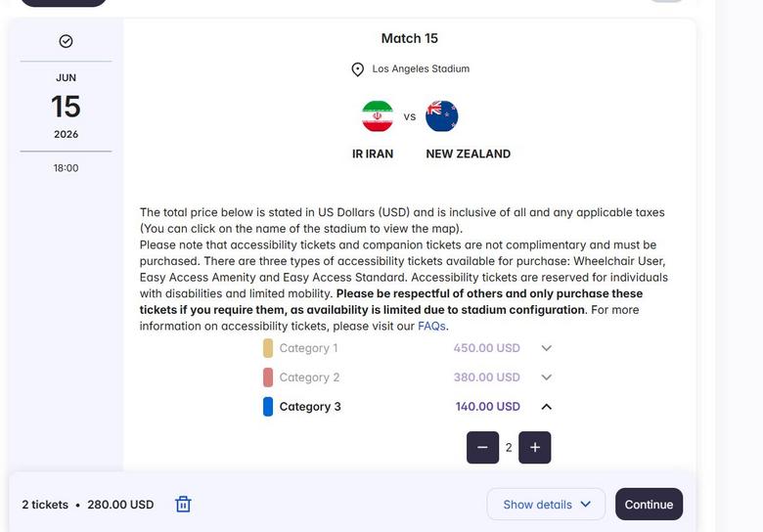Decrease Category 3 ticket quantity
This screenshot has height=532, width=763.
pos(482,447)
